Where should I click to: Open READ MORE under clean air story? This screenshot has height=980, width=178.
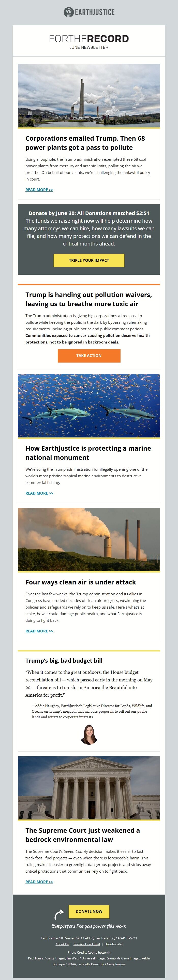pyautogui.click(x=39, y=631)
